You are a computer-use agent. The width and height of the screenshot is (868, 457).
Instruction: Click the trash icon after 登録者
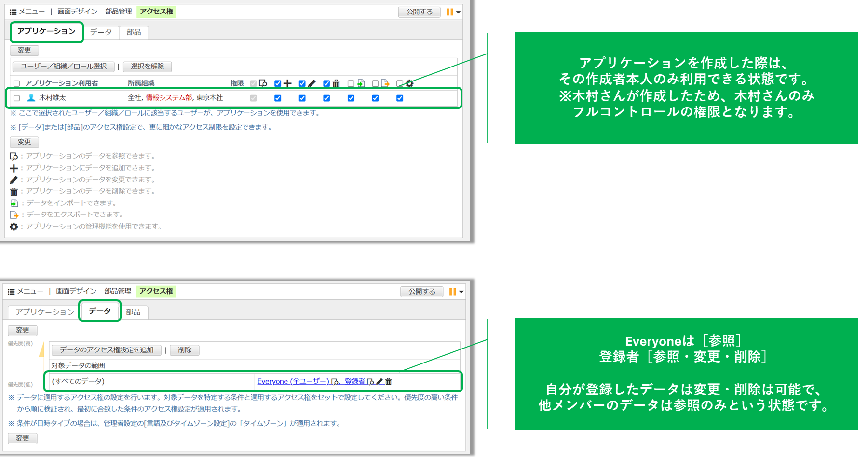click(x=388, y=382)
